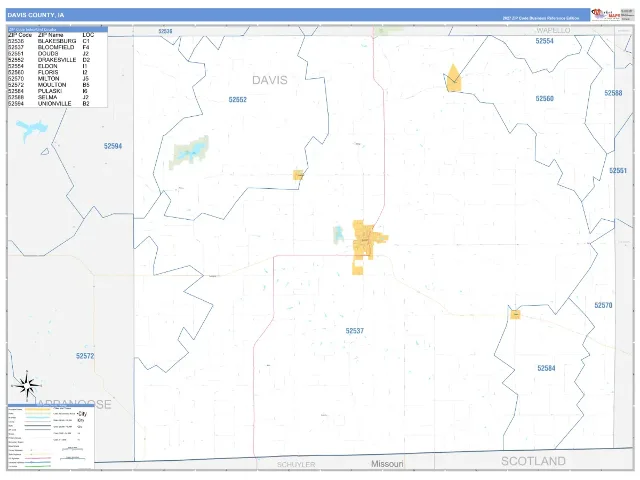Click the compass rose icon
The image size is (640, 480).
27,386
